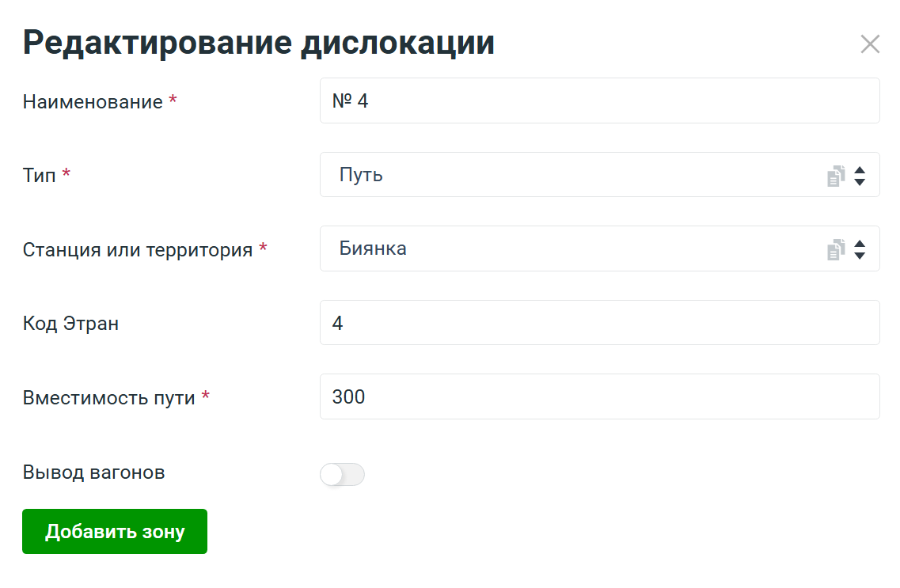Click the up-down arrows in the Биянка field
The width and height of the screenshot is (900, 588).
[x=860, y=250]
